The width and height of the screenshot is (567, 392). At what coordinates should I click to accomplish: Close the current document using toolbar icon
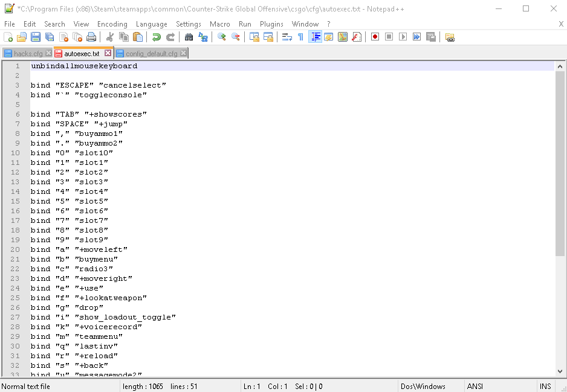[63, 37]
